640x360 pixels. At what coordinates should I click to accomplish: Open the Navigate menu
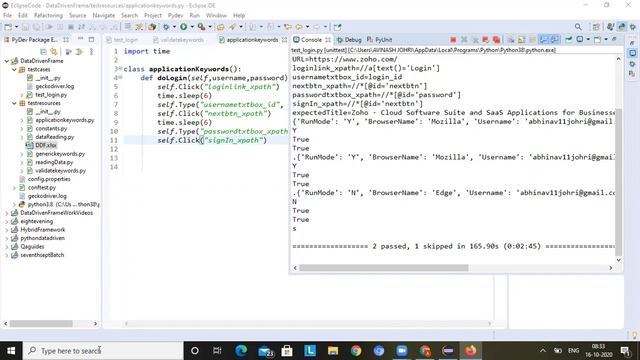104,16
